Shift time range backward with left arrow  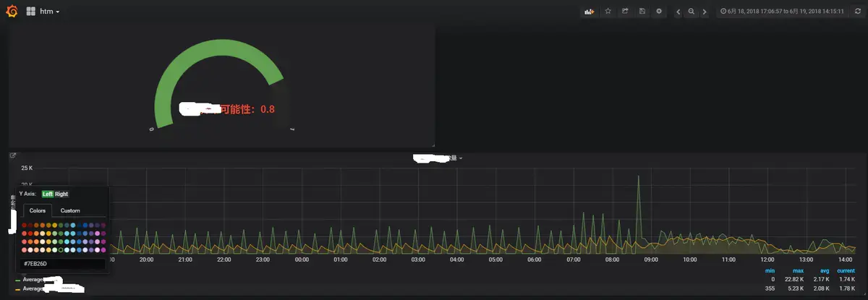(x=678, y=12)
